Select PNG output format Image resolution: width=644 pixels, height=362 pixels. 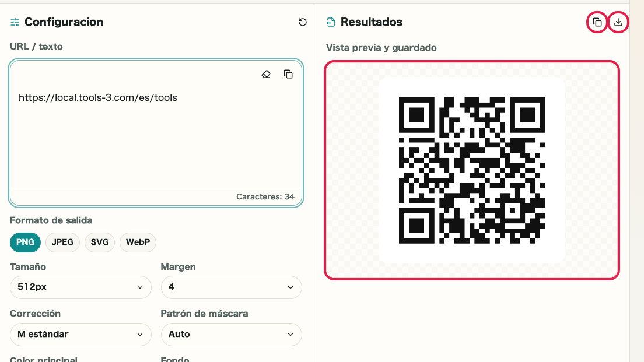(x=25, y=242)
